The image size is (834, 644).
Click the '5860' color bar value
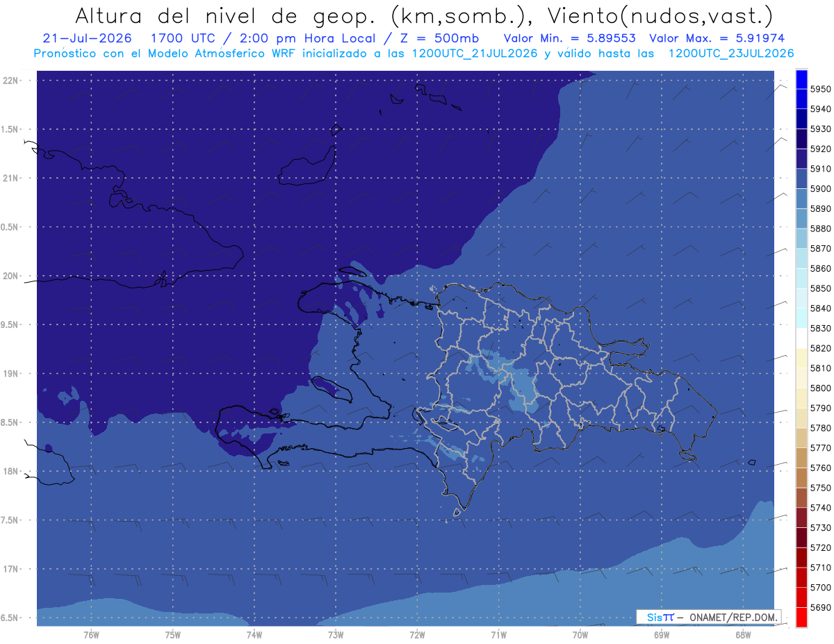coord(821,268)
